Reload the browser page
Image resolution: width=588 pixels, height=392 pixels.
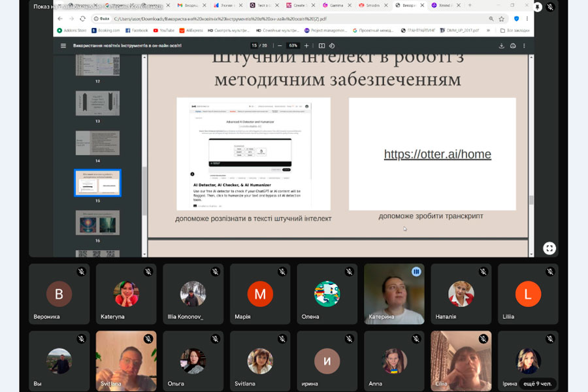pos(84,19)
